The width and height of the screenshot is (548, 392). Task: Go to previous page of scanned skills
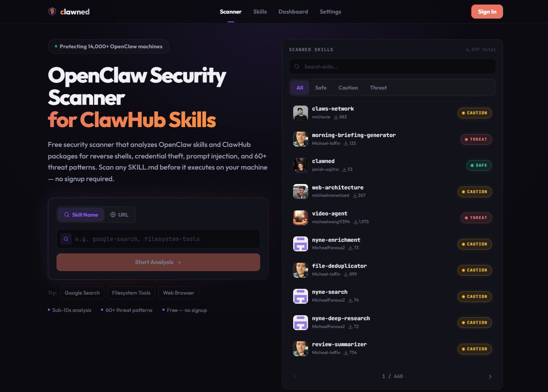[295, 377]
